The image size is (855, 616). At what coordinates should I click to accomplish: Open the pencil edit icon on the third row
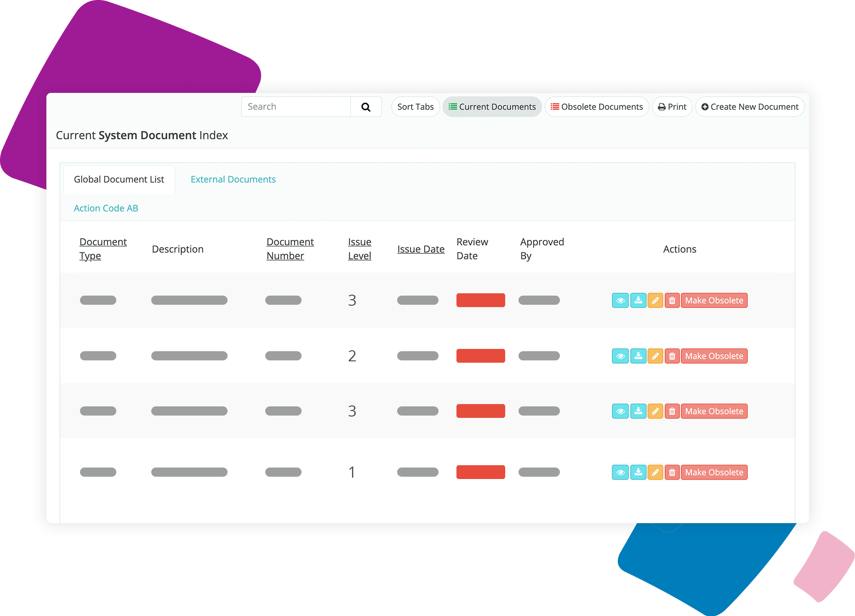pos(655,411)
